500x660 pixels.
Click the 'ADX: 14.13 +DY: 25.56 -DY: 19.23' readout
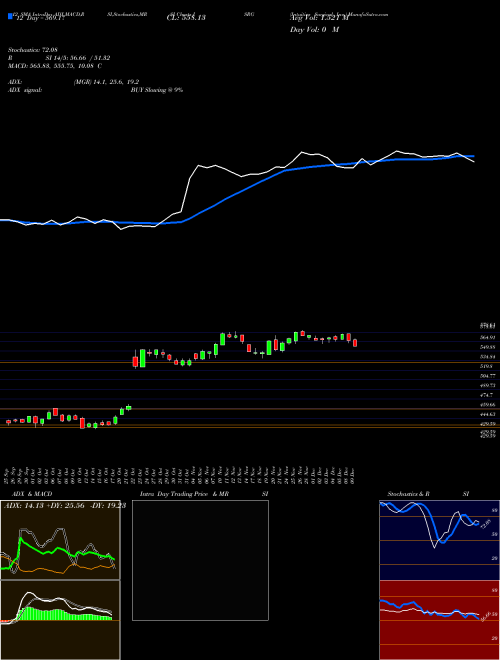(x=64, y=506)
